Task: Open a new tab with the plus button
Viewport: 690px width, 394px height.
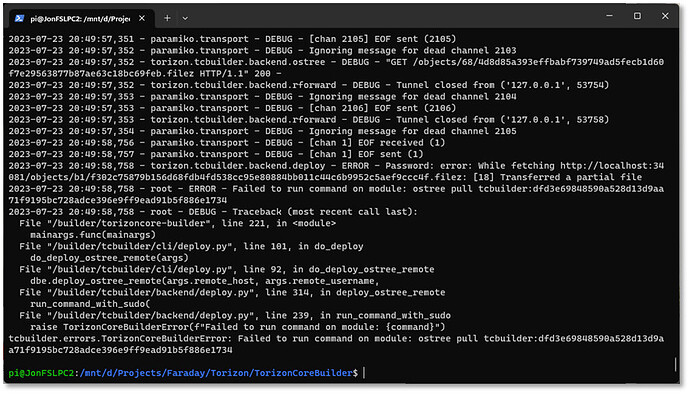Action: 167,18
